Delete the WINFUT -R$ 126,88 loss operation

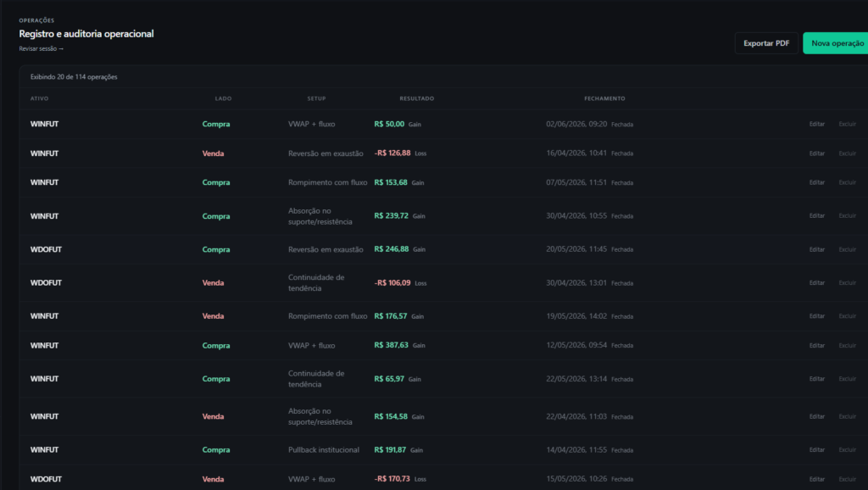tap(847, 153)
